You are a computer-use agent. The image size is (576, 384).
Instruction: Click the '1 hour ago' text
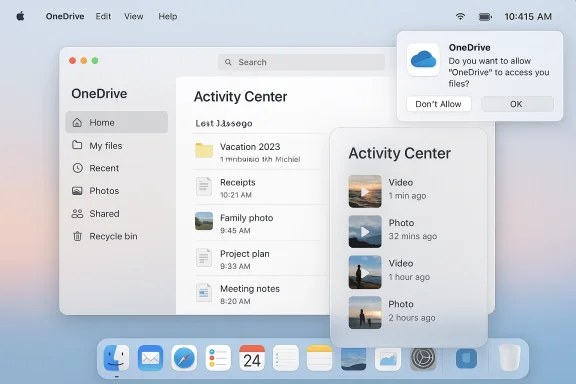coord(409,277)
